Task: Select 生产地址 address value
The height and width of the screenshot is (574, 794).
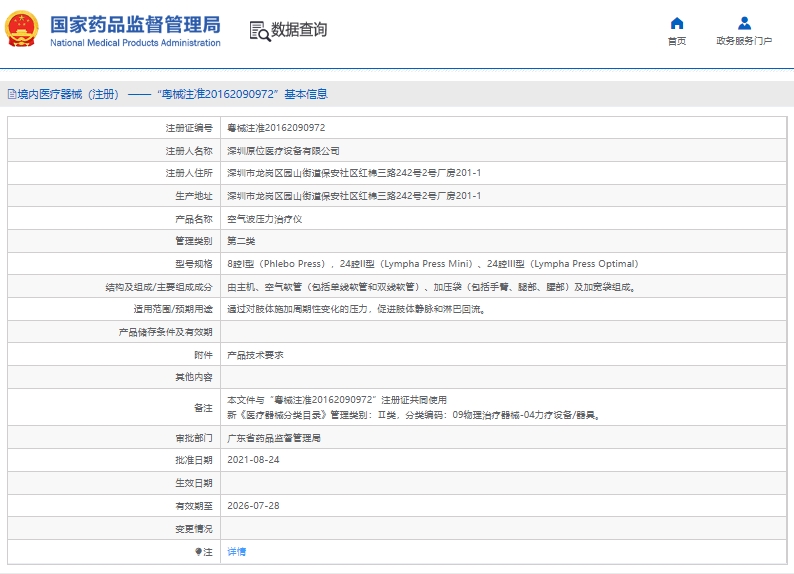Action: (354, 196)
